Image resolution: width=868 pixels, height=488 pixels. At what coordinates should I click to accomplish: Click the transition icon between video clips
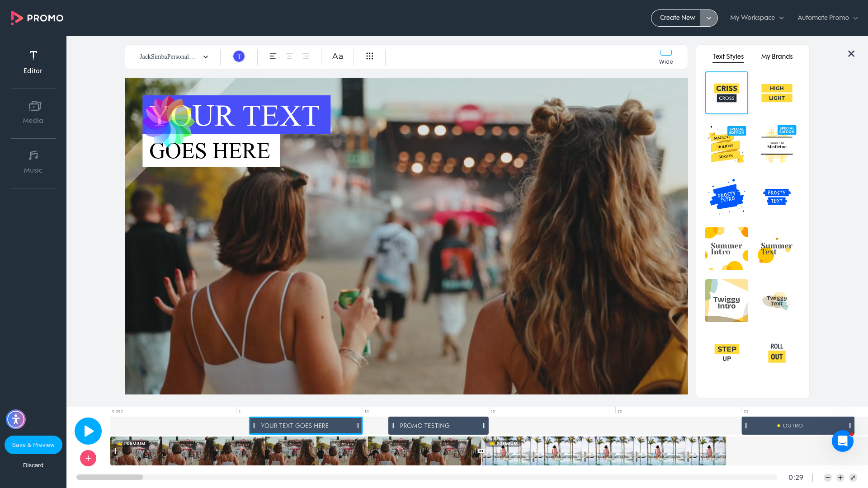coord(481,451)
